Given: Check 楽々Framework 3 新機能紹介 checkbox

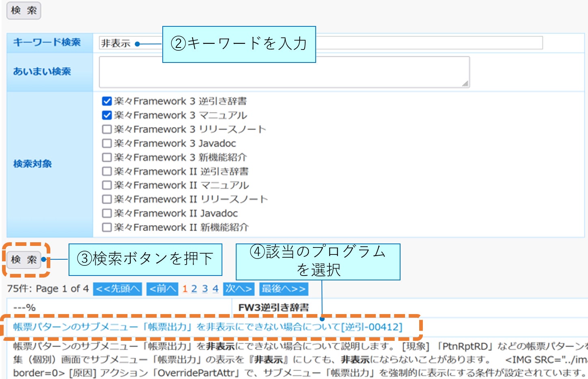Looking at the screenshot, I should pos(107,157).
